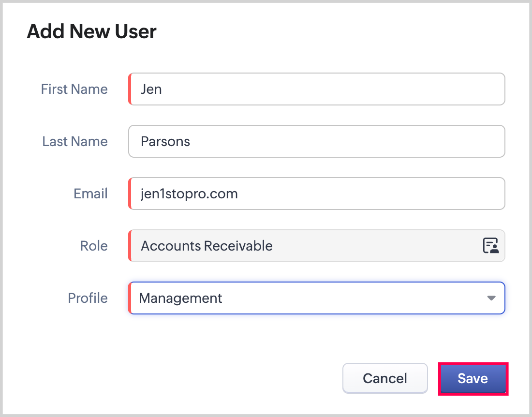Click the Profile dropdown arrow
Screen dimensions: 532x417
click(x=491, y=298)
